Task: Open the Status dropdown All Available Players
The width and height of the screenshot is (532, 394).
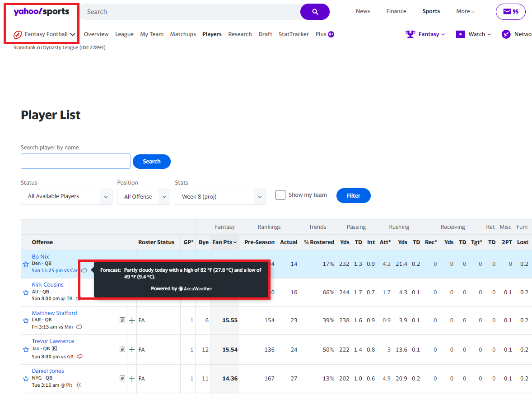Action: click(66, 197)
